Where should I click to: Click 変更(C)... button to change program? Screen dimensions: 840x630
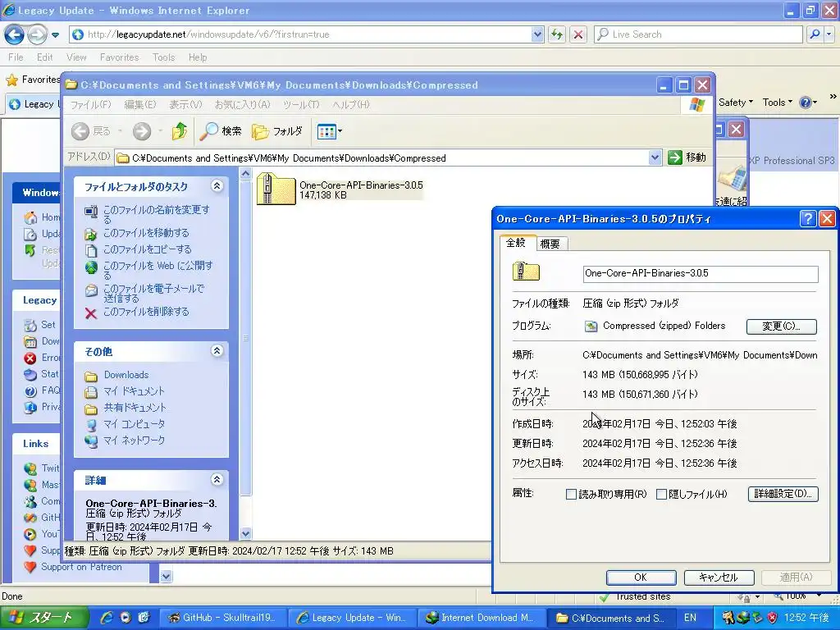[782, 326]
